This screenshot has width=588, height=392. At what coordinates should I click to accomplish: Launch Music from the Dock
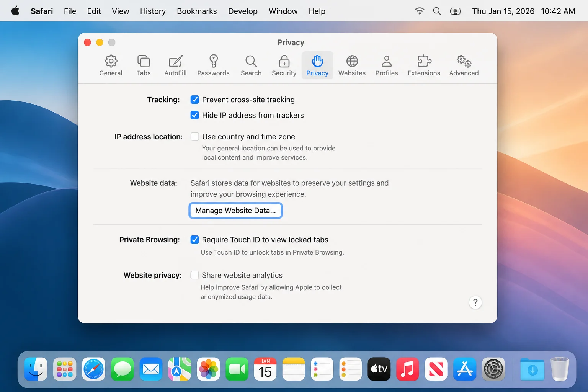pyautogui.click(x=407, y=369)
